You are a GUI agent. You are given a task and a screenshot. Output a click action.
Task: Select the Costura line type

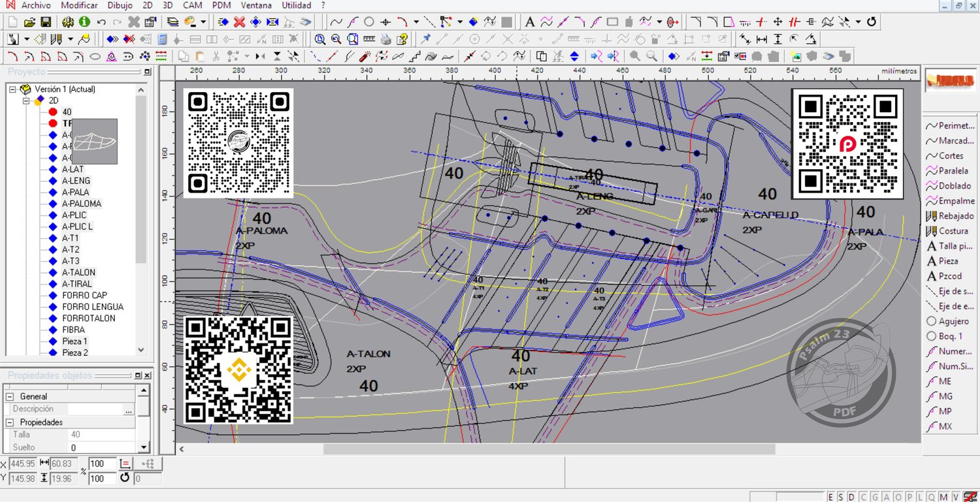(947, 231)
